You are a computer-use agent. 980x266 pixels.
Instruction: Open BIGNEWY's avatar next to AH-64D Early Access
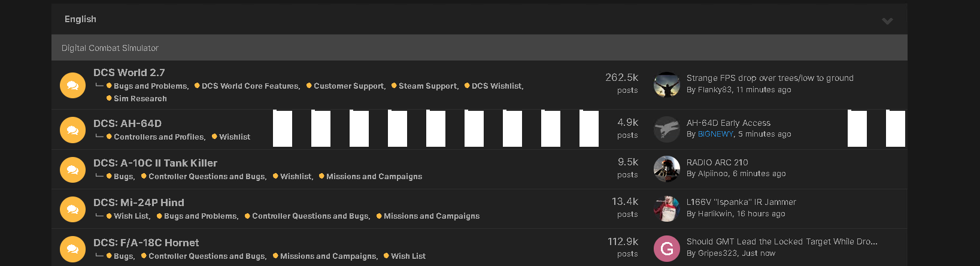666,129
